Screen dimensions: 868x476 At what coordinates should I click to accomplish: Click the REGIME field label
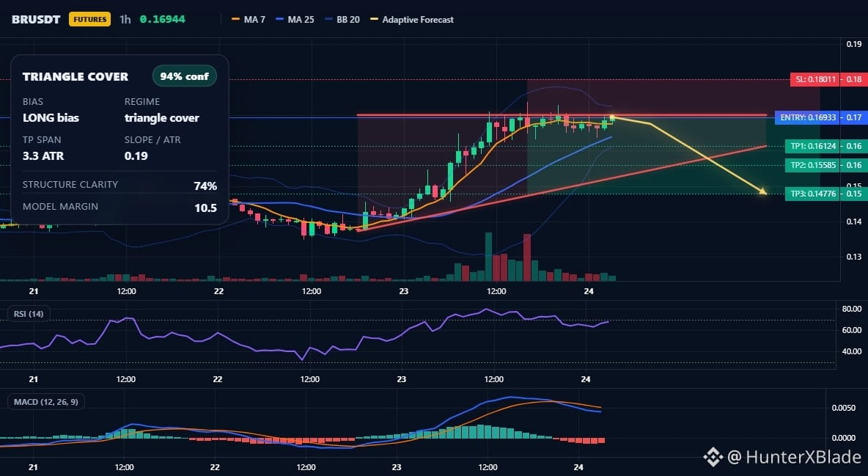pyautogui.click(x=142, y=102)
